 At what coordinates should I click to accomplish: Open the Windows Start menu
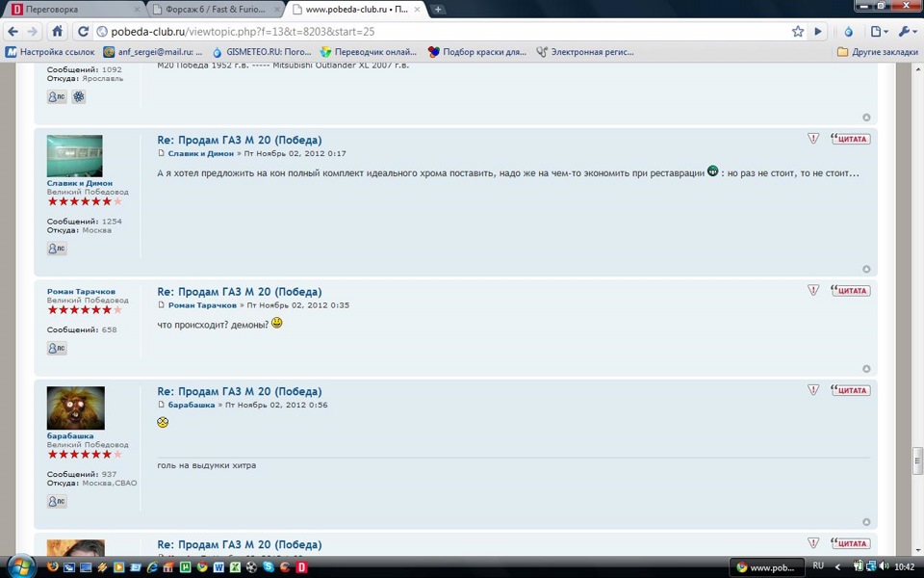pos(21,566)
